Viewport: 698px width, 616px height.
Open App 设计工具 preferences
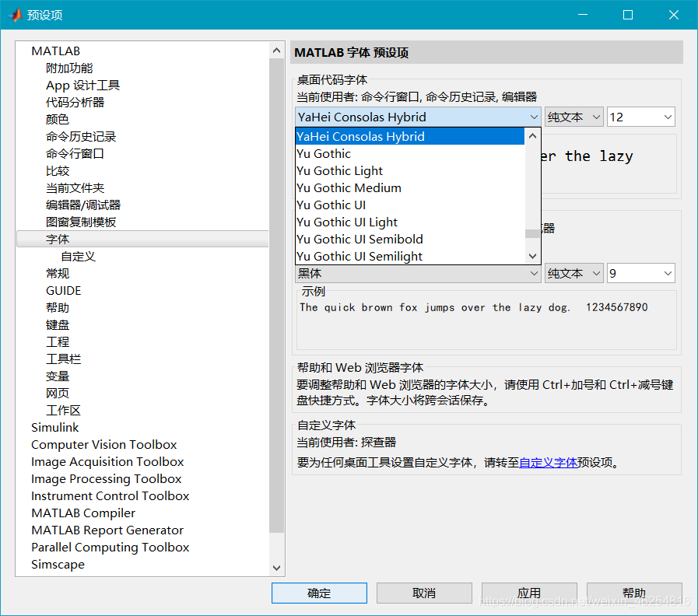82,85
